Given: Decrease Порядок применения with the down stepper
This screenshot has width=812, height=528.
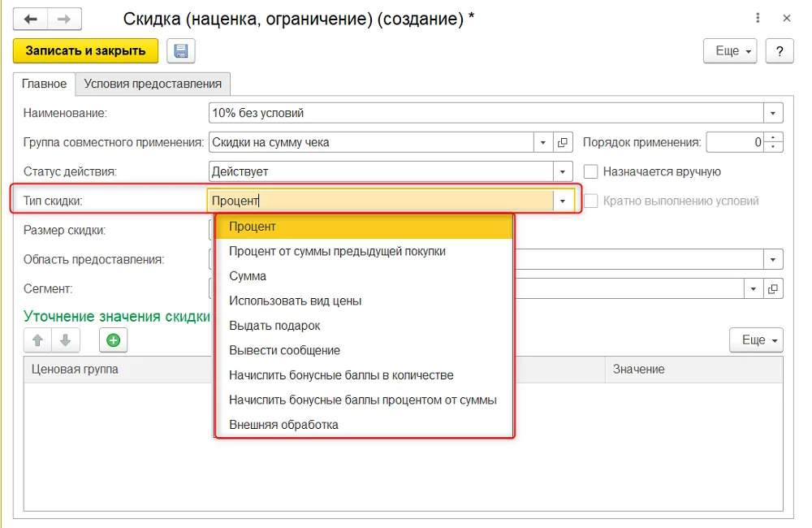Looking at the screenshot, I should pos(773,147).
